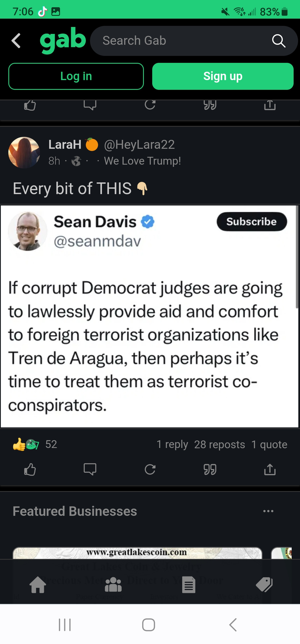This screenshot has width=300, height=644.
Task: Like LaraH's post with thumbs-up icon
Action: pyautogui.click(x=30, y=470)
